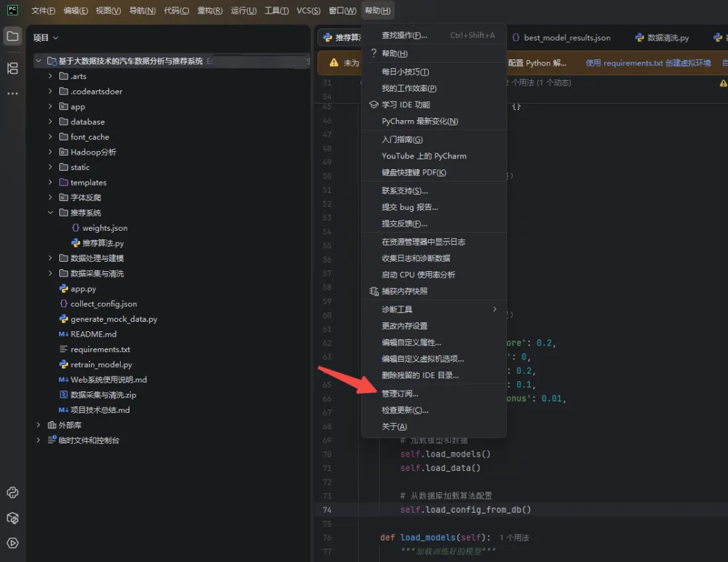Switch to 数据清洗.py editor tab
The width and height of the screenshot is (728, 562).
(x=663, y=37)
